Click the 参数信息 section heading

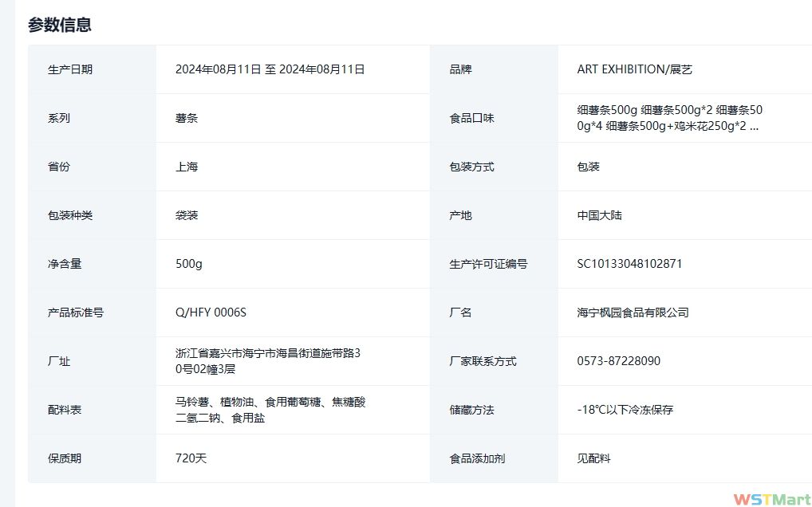pyautogui.click(x=60, y=25)
